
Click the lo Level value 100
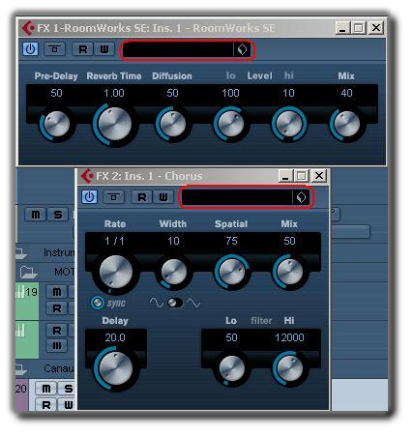230,93
